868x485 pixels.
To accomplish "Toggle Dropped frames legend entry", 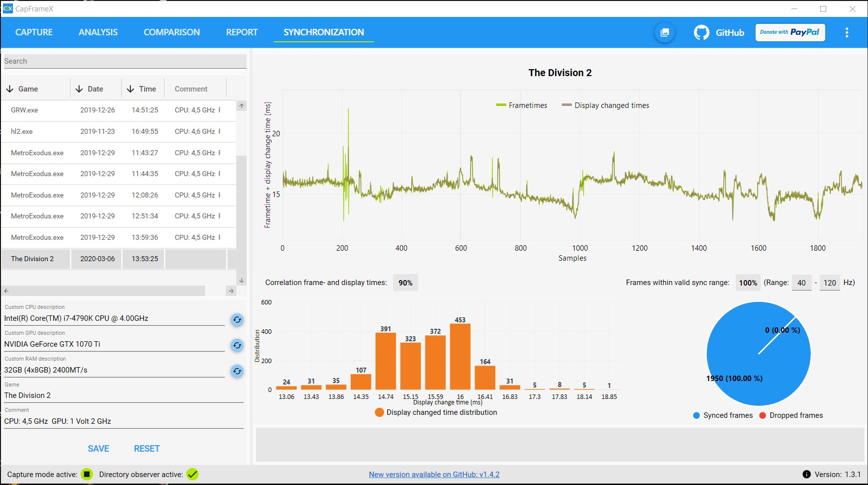I will click(x=791, y=415).
